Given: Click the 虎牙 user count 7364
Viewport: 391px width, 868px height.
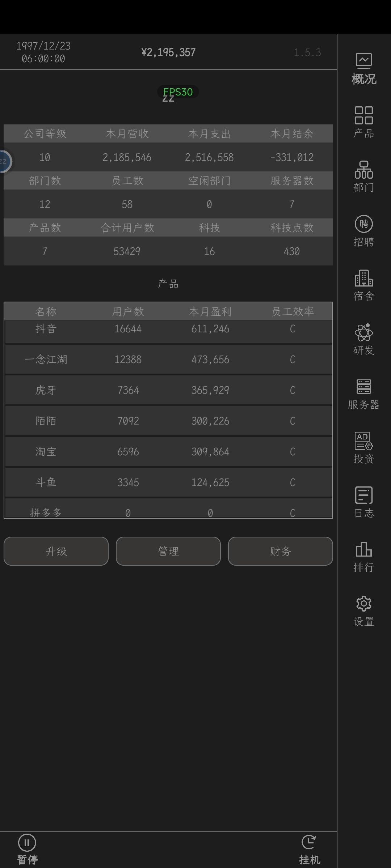Looking at the screenshot, I should click(128, 390).
